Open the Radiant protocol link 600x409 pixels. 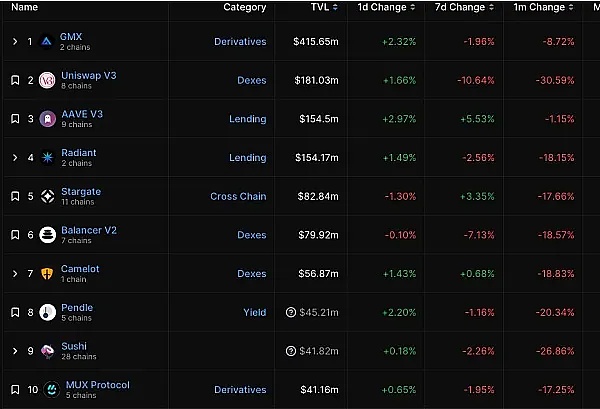click(x=78, y=153)
